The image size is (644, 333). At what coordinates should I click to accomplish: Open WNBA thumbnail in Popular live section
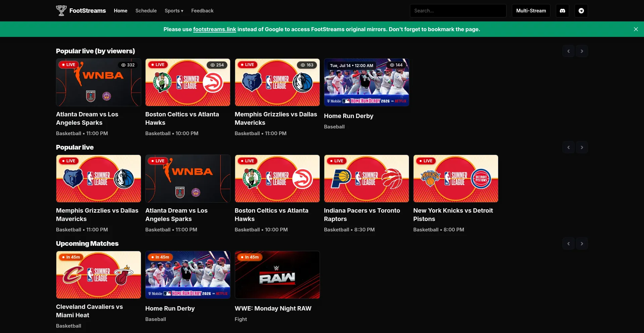click(x=188, y=179)
